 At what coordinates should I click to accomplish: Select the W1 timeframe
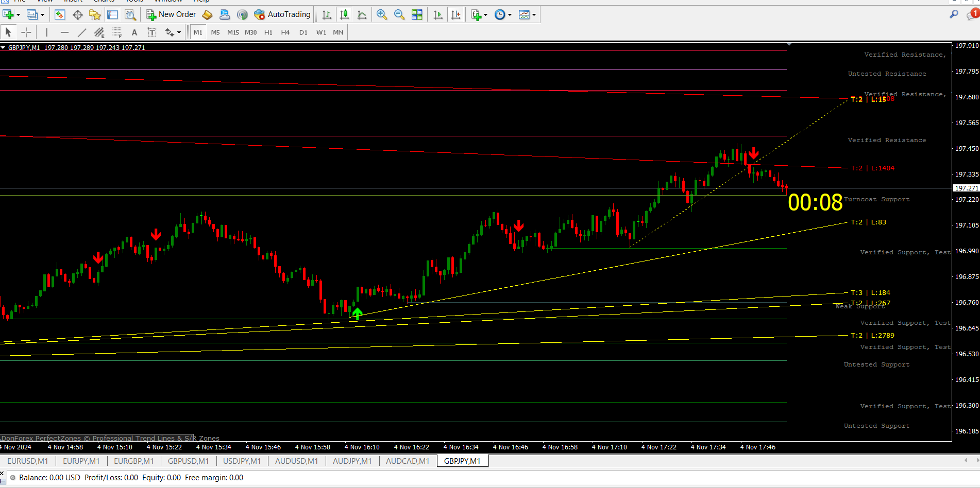[x=321, y=32]
